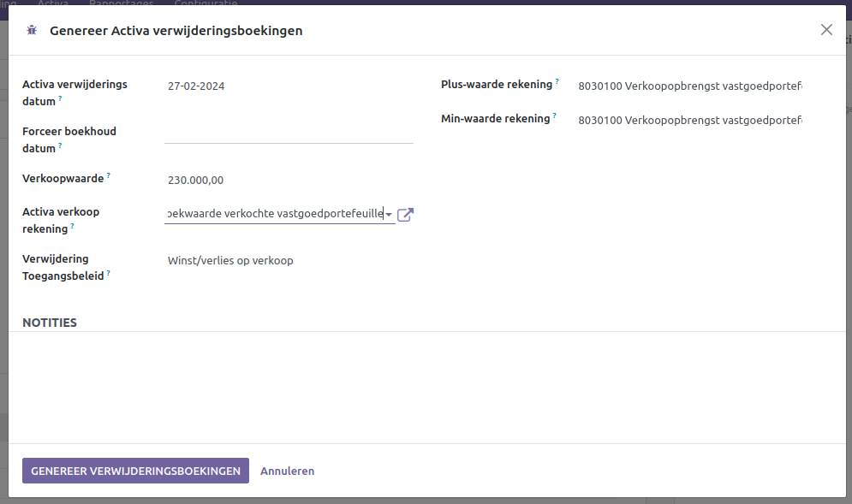The width and height of the screenshot is (852, 504).
Task: Click the bug icon beside the dialog title
Action: 32,29
